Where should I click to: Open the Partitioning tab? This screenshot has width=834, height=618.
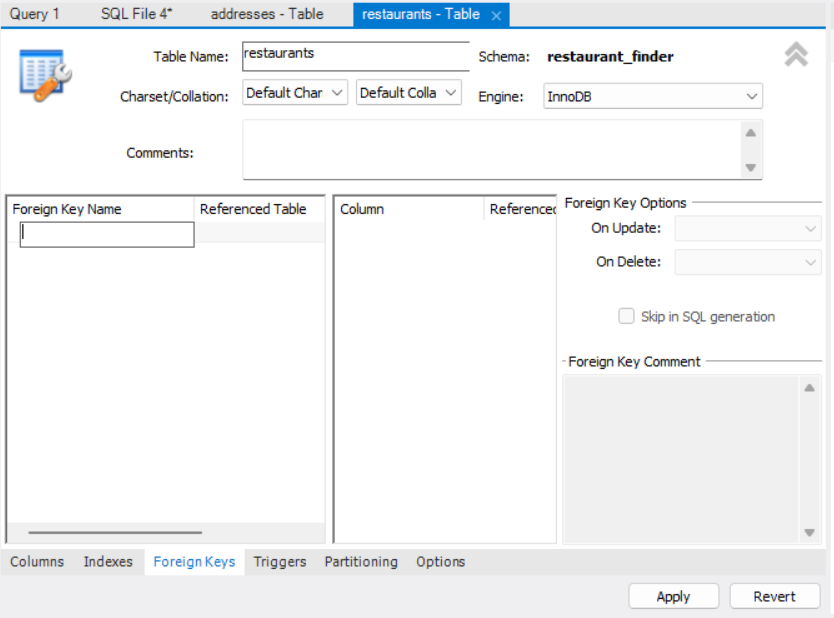361,562
